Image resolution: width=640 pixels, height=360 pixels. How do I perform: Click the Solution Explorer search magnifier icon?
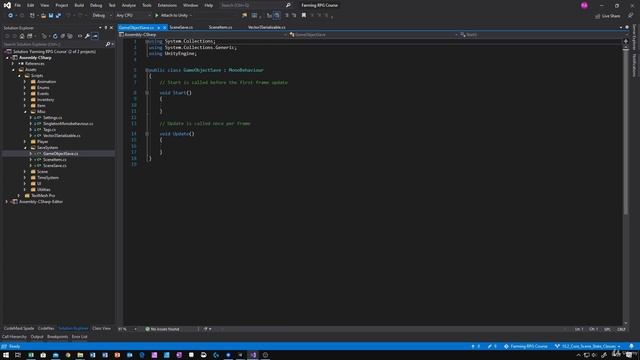[108, 44]
